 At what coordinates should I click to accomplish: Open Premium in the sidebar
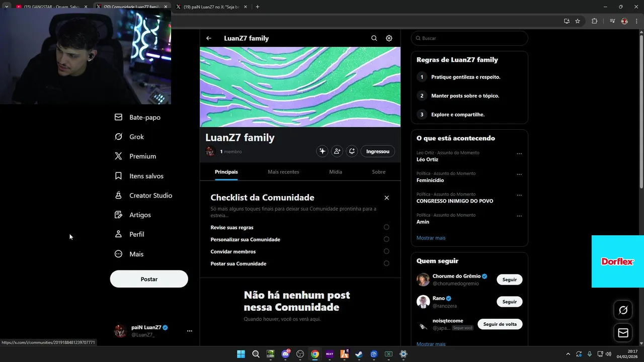click(x=136, y=156)
